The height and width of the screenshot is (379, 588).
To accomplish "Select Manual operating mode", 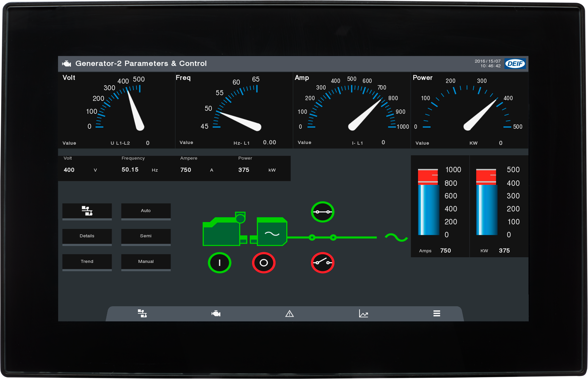I will [146, 261].
